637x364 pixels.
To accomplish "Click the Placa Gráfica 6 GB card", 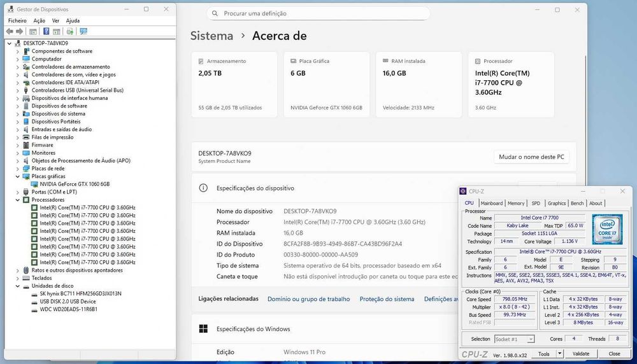I will click(x=327, y=85).
